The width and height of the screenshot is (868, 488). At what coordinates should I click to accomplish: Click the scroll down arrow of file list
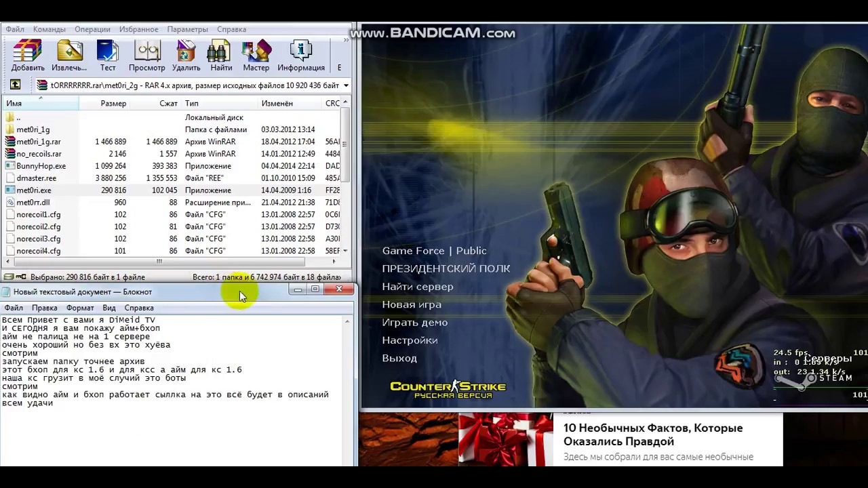[x=345, y=251]
